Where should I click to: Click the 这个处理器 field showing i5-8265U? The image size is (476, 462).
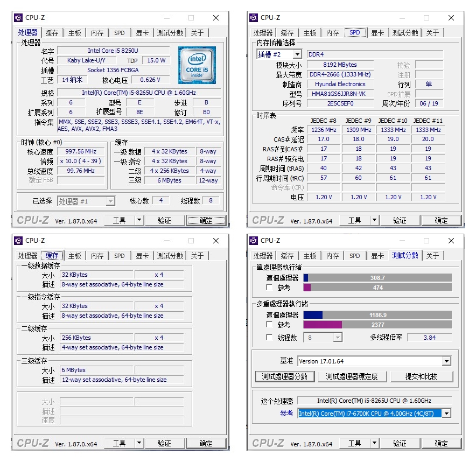tap(374, 401)
